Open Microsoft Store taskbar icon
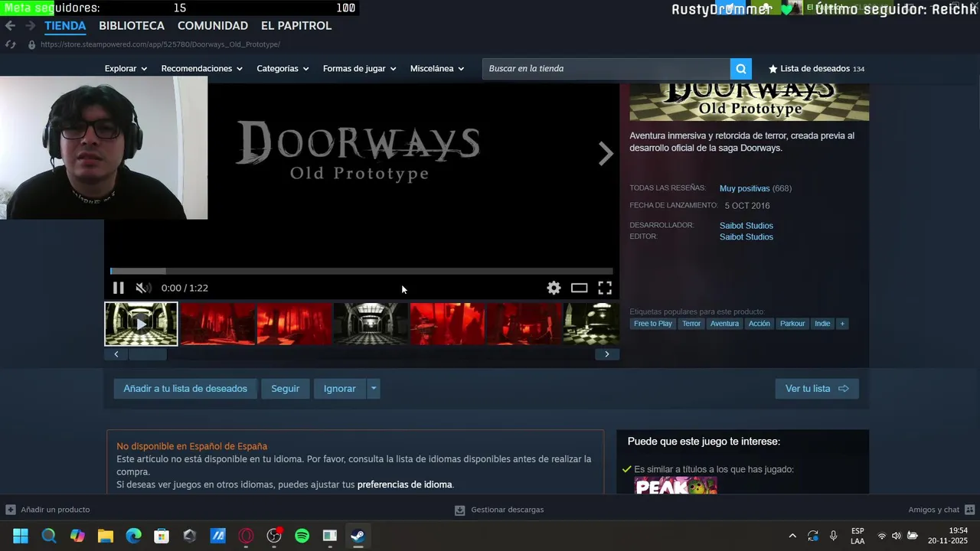 (x=162, y=536)
